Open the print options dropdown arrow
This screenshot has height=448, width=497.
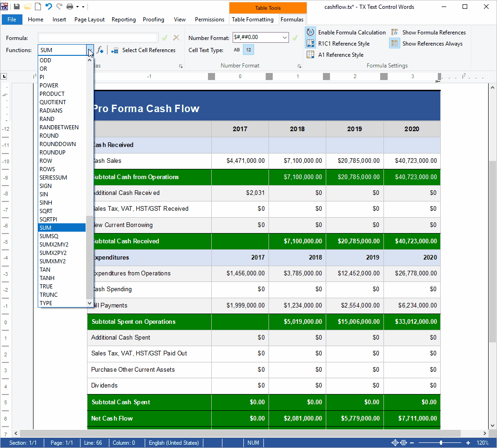point(77,7)
